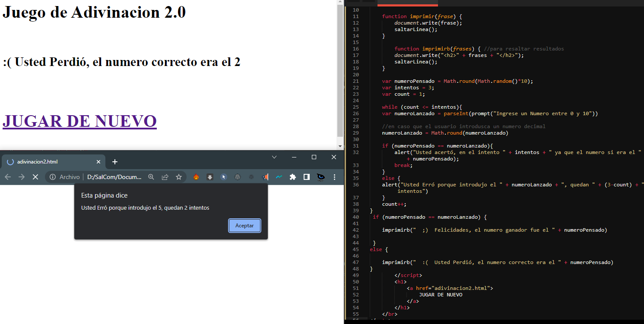Viewport: 644px width, 324px height.
Task: Select the adivinacion2.html browser tab
Action: pos(54,162)
